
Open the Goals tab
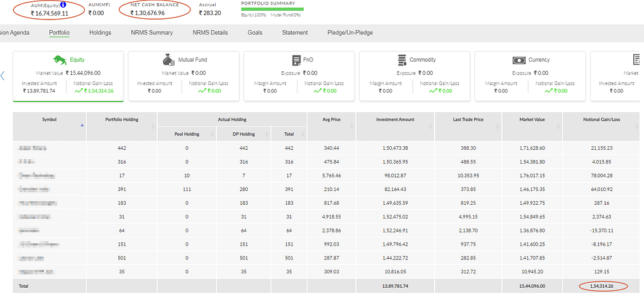255,33
